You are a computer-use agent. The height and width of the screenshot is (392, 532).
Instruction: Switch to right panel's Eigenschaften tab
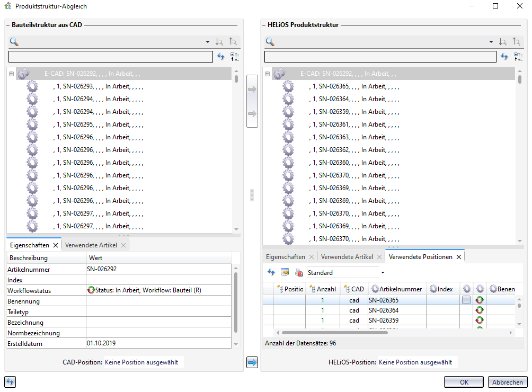[x=285, y=257]
